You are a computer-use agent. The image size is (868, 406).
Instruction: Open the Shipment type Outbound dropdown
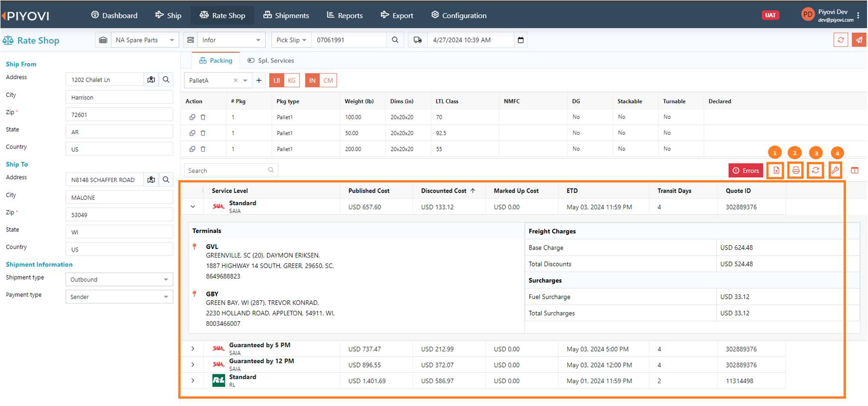point(119,279)
